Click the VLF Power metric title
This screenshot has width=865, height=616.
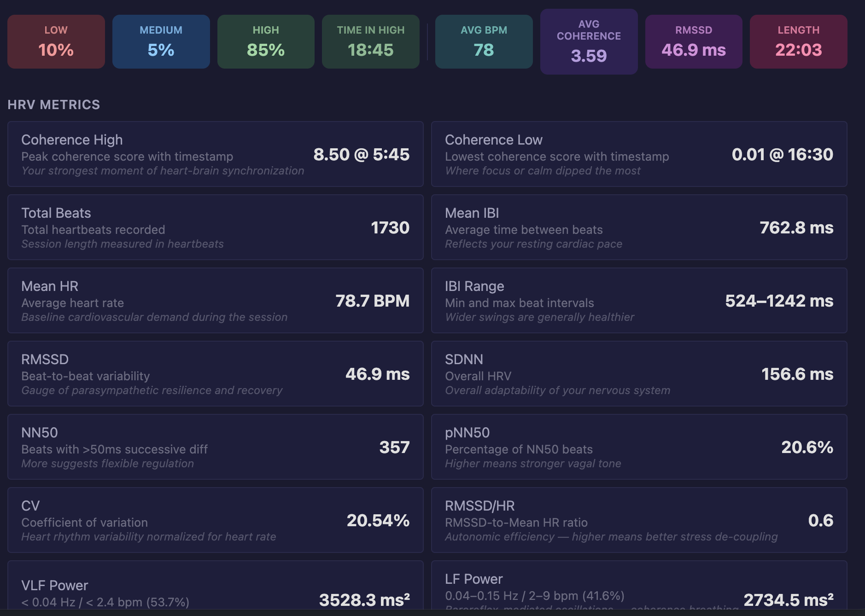click(x=54, y=586)
